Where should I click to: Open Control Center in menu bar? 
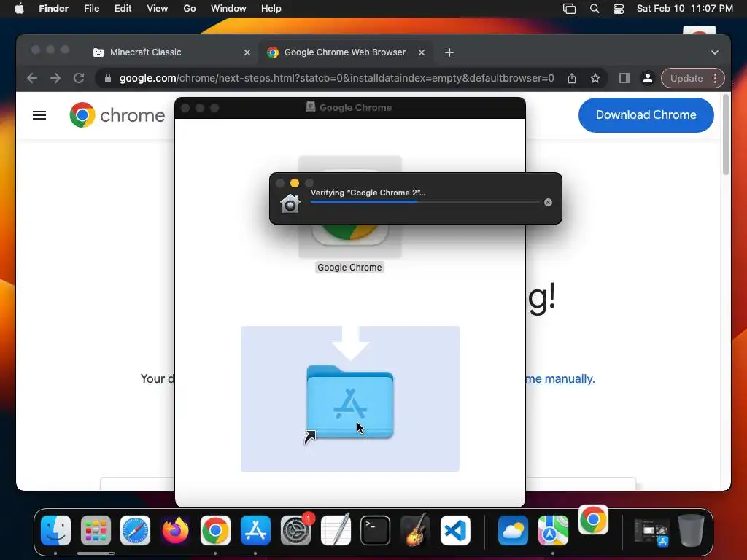click(619, 9)
